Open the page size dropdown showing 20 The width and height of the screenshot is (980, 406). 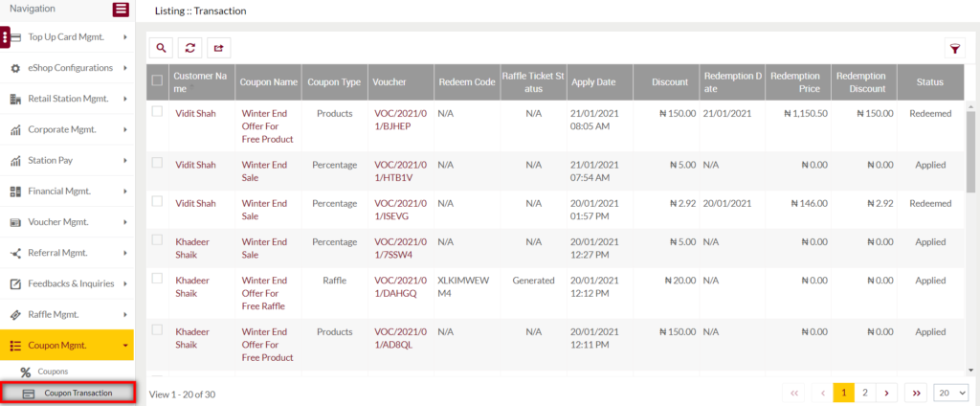click(949, 393)
